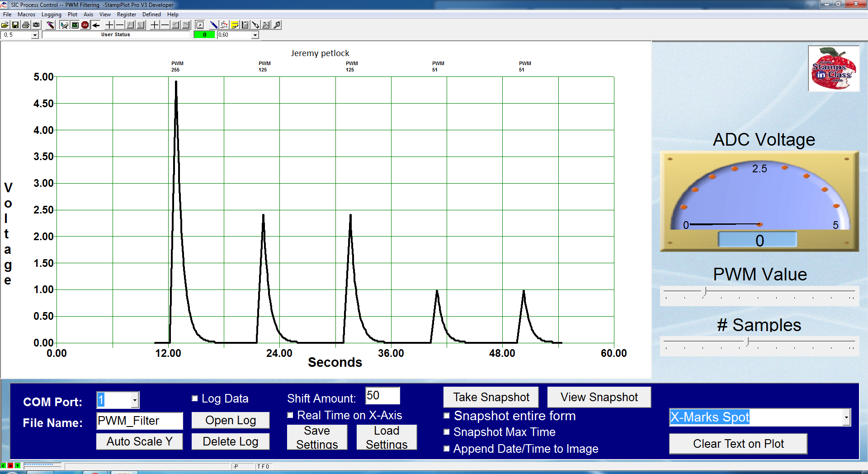Screen dimensions: 868x474
Task: Toggle Append Date/Time to Image checkbox
Action: pyautogui.click(x=447, y=449)
